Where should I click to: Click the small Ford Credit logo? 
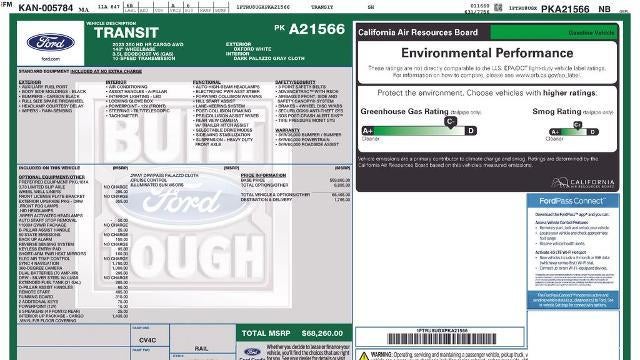point(252,353)
